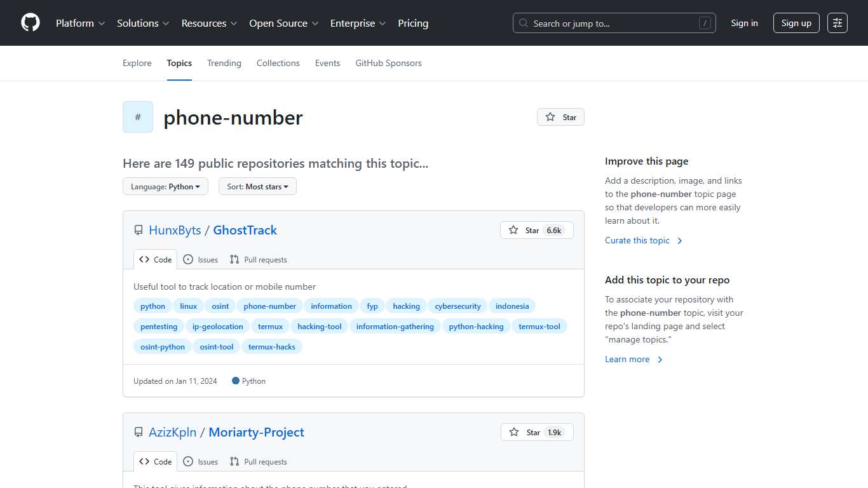
Task: Expand the Language: Python filter
Action: pyautogui.click(x=165, y=186)
